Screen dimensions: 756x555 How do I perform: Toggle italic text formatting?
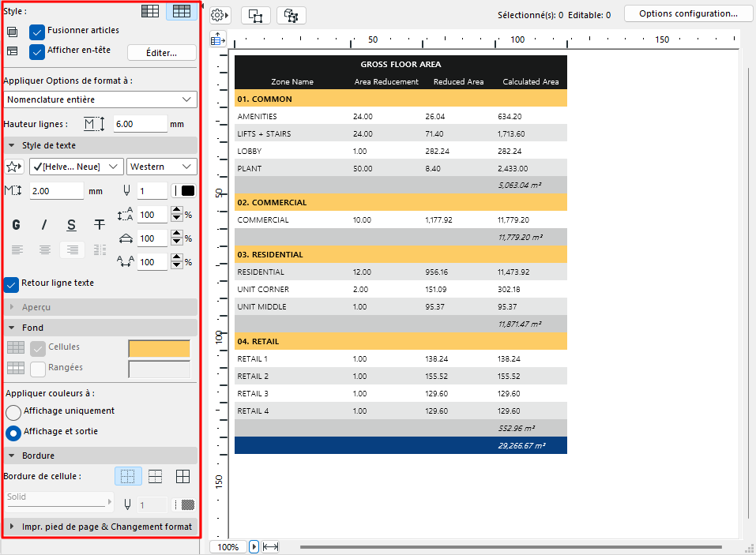(44, 225)
